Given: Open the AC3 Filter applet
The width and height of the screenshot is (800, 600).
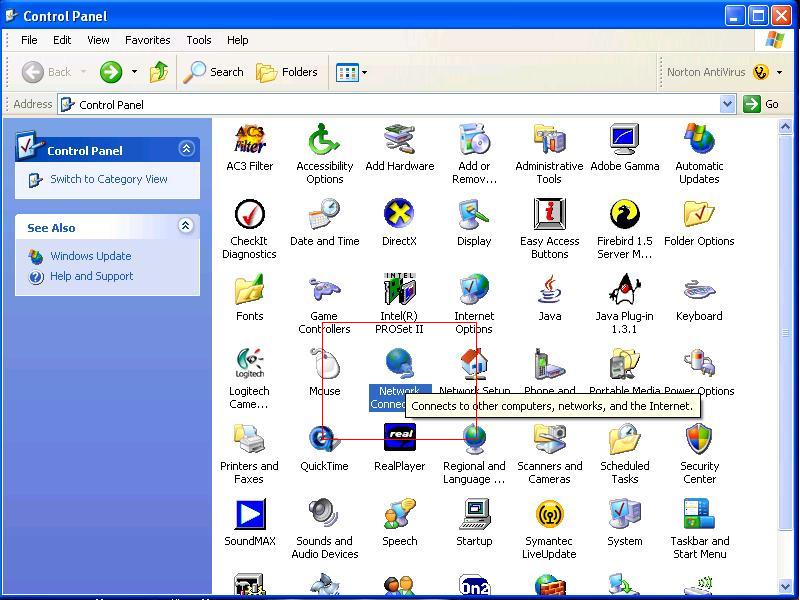Looking at the screenshot, I should point(249,139).
